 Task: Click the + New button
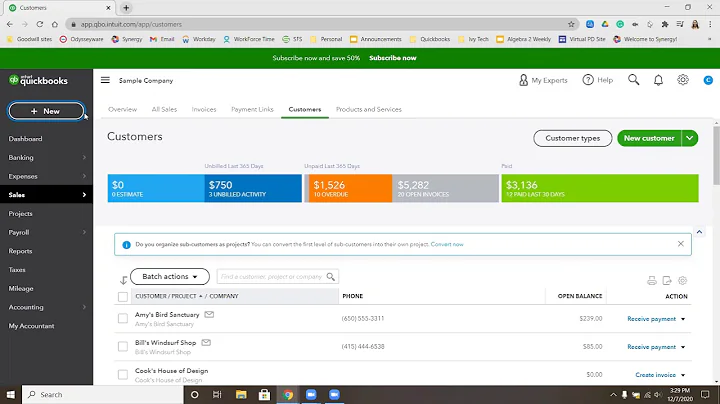pos(46,111)
